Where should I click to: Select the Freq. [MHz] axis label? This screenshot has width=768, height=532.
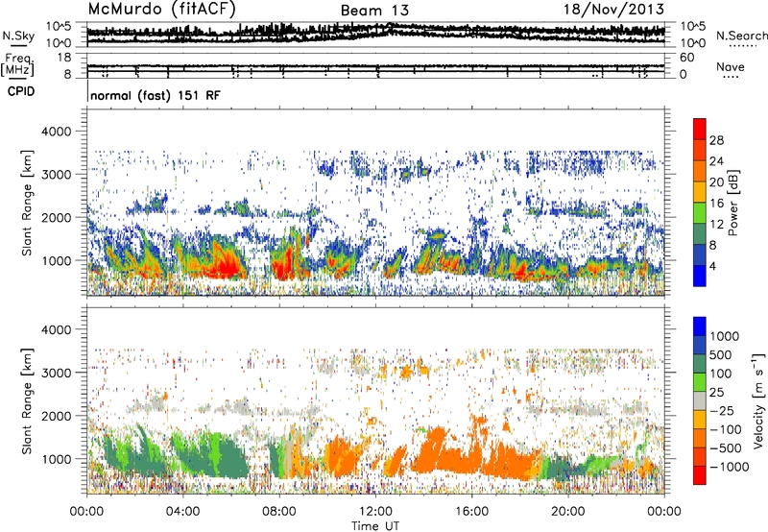[x=17, y=64]
